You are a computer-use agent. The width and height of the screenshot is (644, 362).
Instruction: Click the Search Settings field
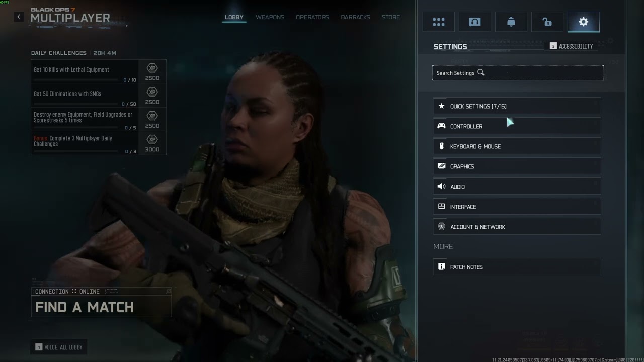pyautogui.click(x=518, y=73)
